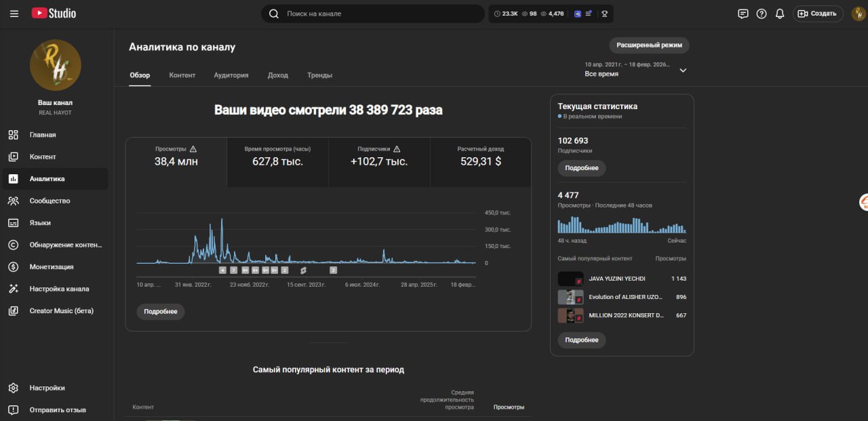Open Creator Music (beta) in sidebar
Viewport: 868px width, 421px height.
pyautogui.click(x=61, y=310)
